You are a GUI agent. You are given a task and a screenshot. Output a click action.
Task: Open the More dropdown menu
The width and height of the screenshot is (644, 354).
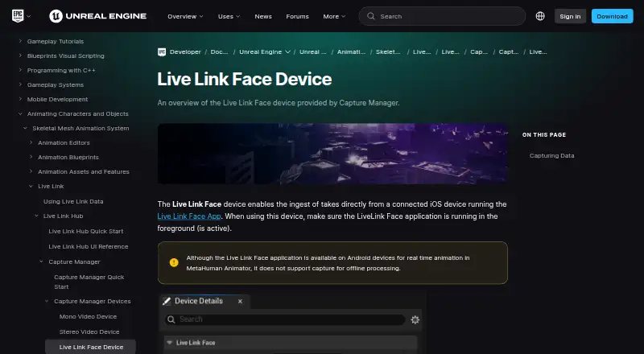[334, 16]
